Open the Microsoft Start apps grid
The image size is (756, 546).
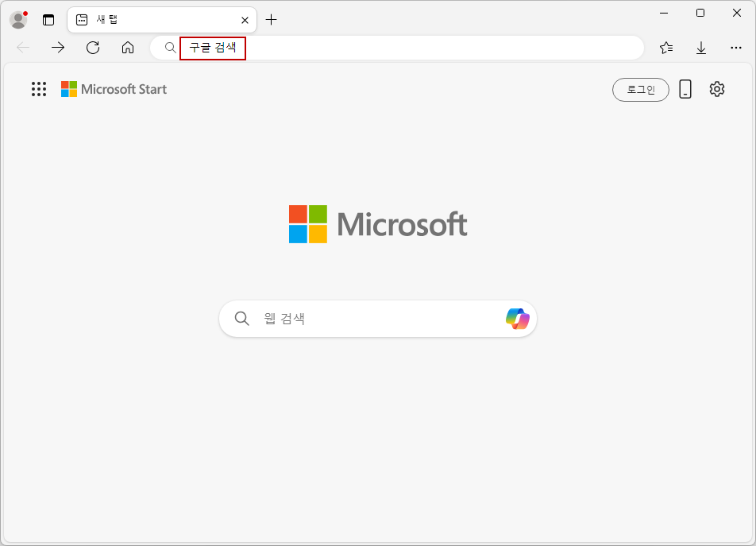39,89
